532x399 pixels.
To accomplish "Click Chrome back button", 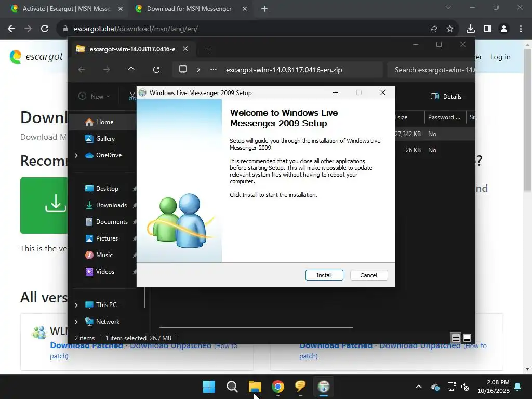I will point(11,29).
